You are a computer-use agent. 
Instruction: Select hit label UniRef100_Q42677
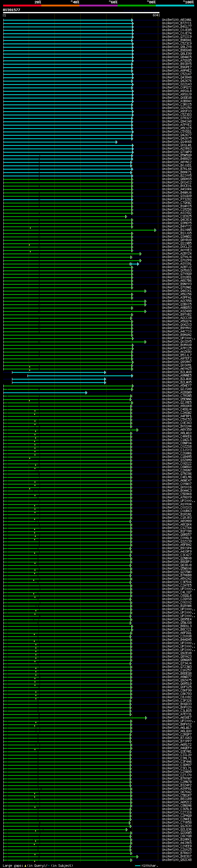pos(177,135)
